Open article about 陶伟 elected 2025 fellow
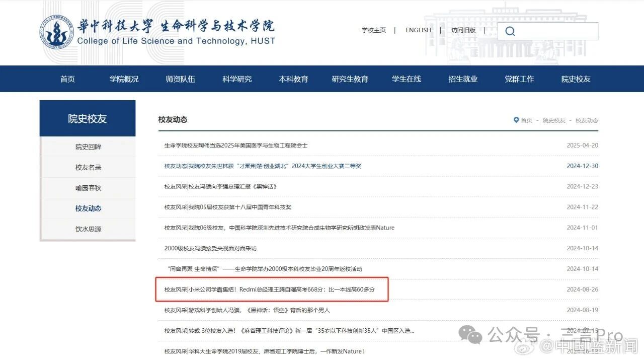644x361 pixels. click(236, 146)
